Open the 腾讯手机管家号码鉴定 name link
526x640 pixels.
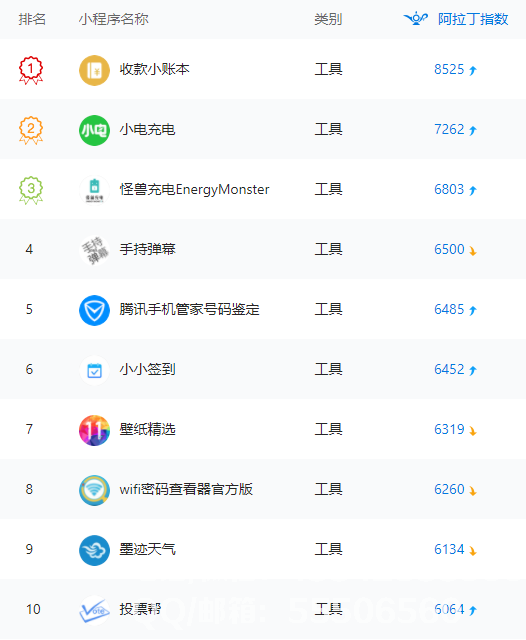189,309
